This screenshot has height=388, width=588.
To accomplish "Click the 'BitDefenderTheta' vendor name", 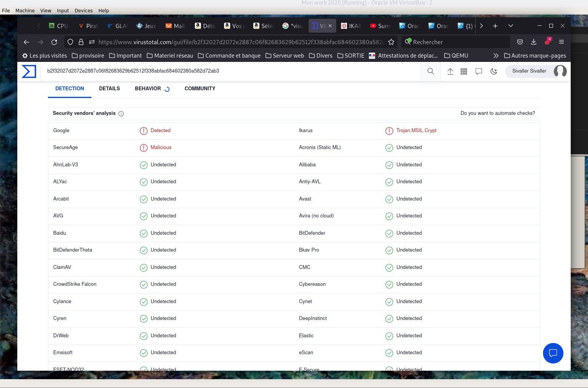I will tap(73, 250).
